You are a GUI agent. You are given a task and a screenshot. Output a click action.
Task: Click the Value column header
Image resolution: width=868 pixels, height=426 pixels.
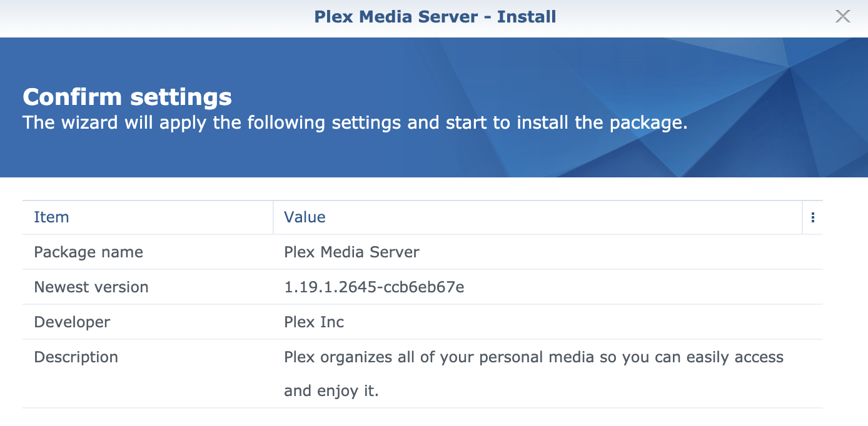[x=305, y=217]
